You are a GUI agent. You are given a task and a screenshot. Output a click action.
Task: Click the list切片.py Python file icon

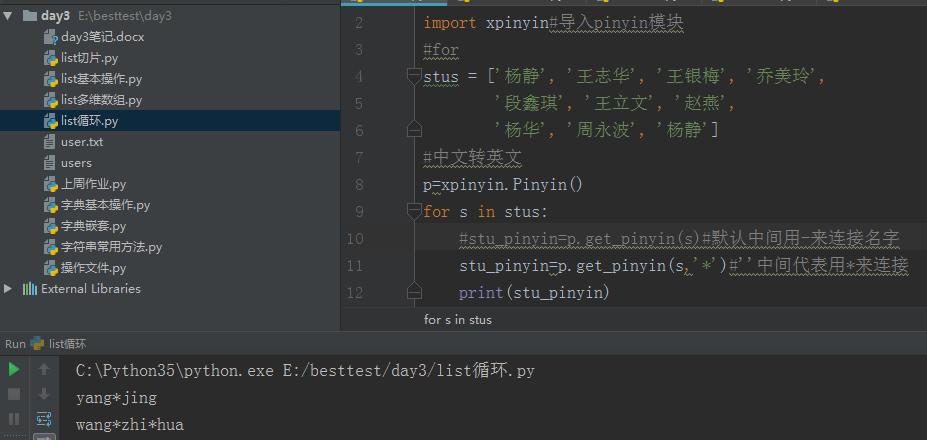point(51,58)
